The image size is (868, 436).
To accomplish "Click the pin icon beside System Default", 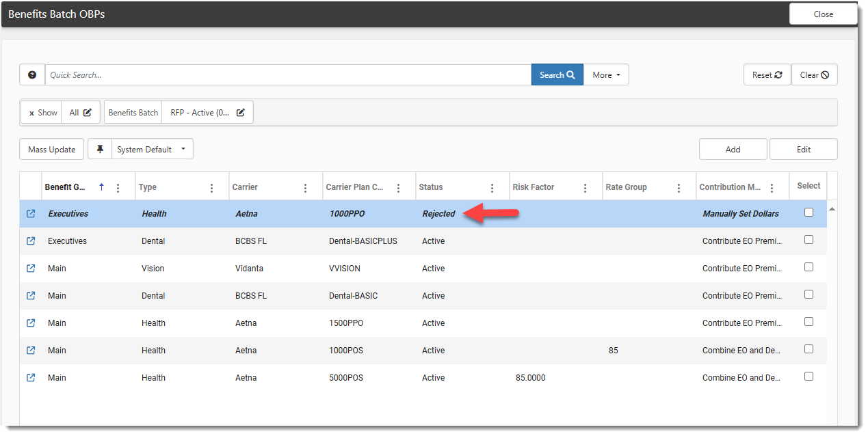I will pos(100,149).
